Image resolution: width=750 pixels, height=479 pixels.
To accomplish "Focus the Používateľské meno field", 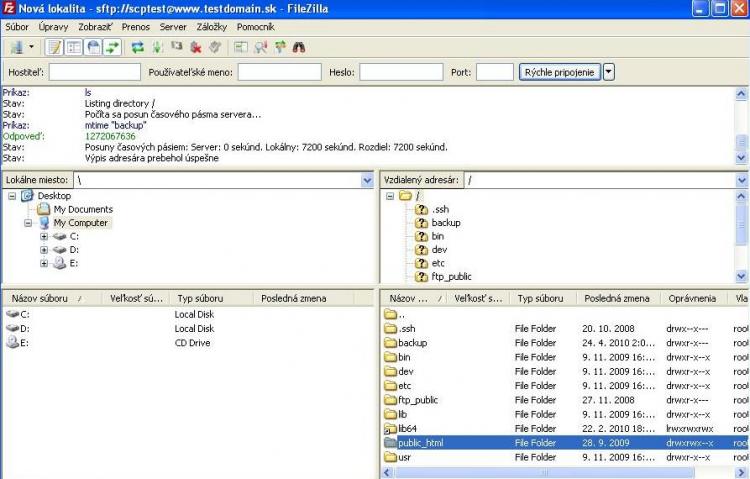I will click(x=279, y=72).
